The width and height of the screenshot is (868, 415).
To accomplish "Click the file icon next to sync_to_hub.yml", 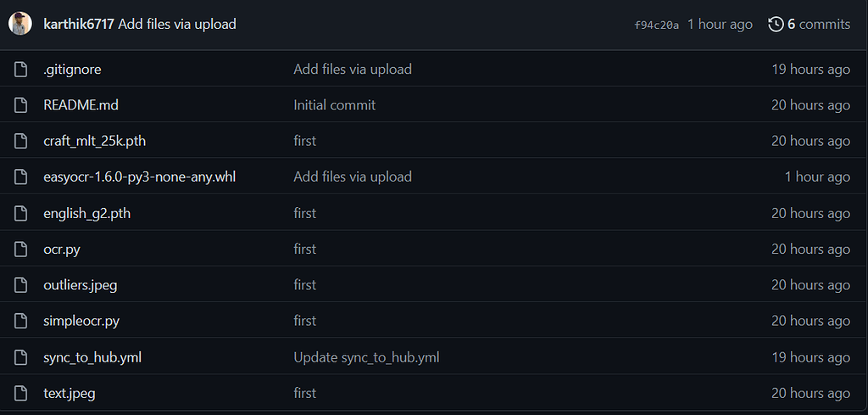I will (x=21, y=357).
